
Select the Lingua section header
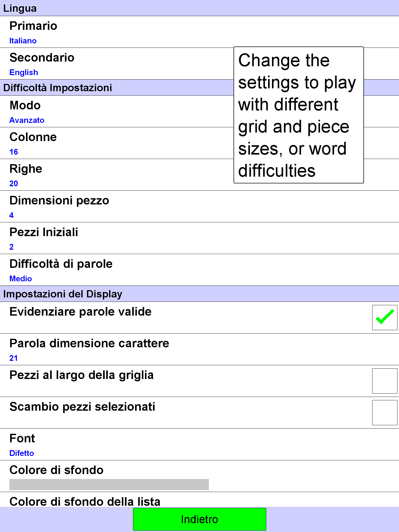(199, 8)
